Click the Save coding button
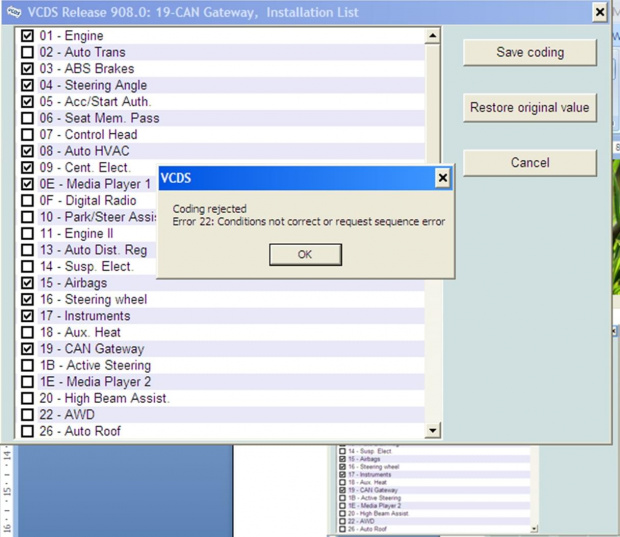 [530, 52]
